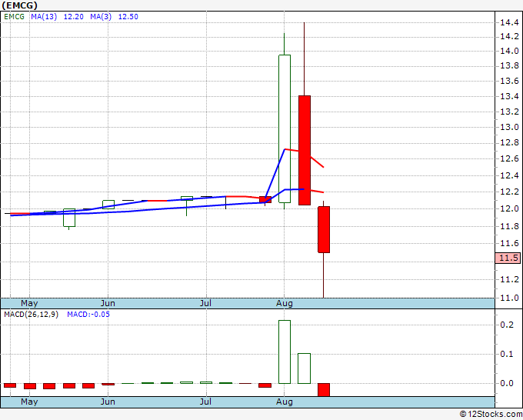Open the 12Stocks.com copyright link
Image resolution: width=523 pixels, height=420 pixels.
coord(491,414)
